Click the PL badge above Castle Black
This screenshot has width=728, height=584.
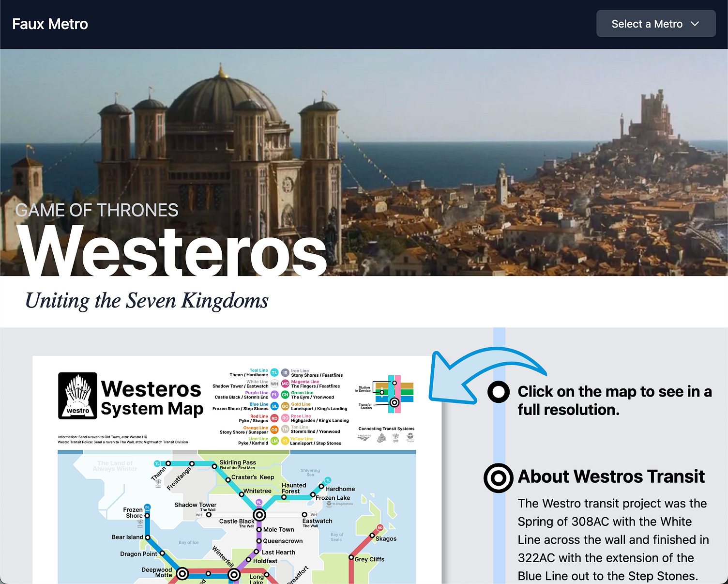(x=259, y=502)
